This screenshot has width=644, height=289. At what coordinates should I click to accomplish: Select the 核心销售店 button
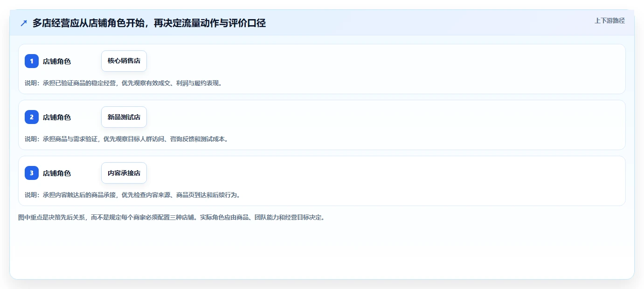tap(124, 61)
